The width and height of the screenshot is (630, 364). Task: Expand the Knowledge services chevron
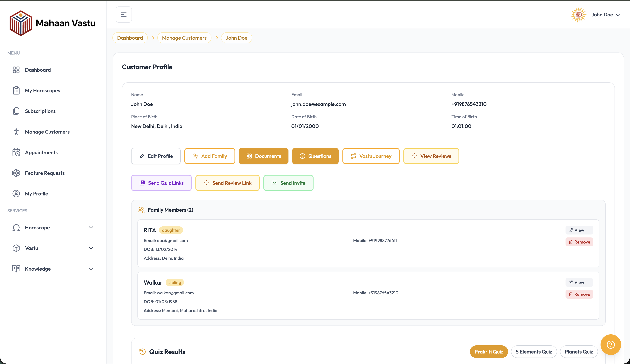point(91,269)
